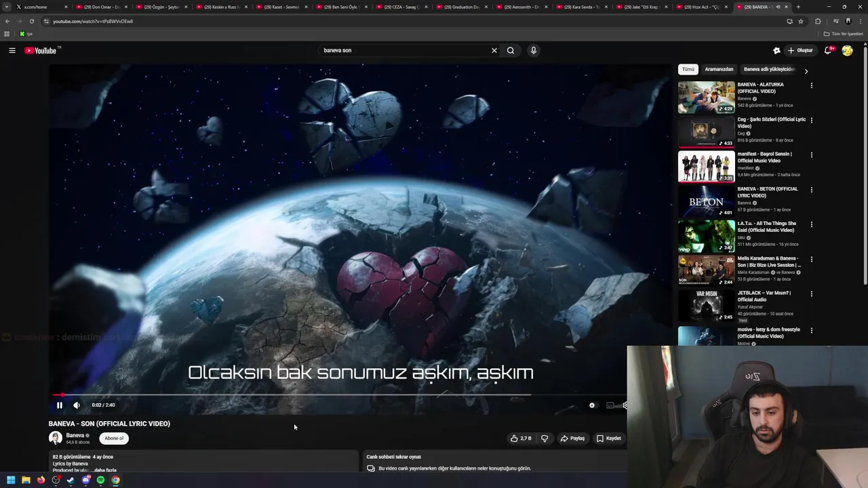Viewport: 868px width, 488px height.
Task: Open Ceg - Şarkı Sözleri thumbnail
Action: [706, 132]
